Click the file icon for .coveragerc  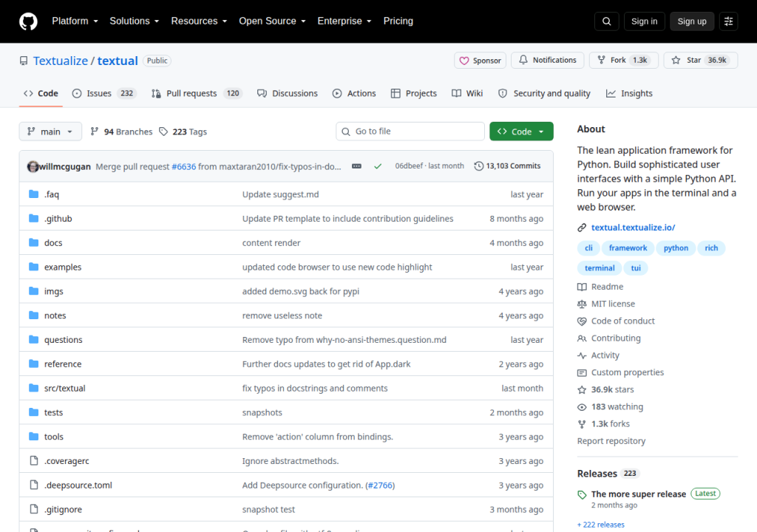pos(34,460)
